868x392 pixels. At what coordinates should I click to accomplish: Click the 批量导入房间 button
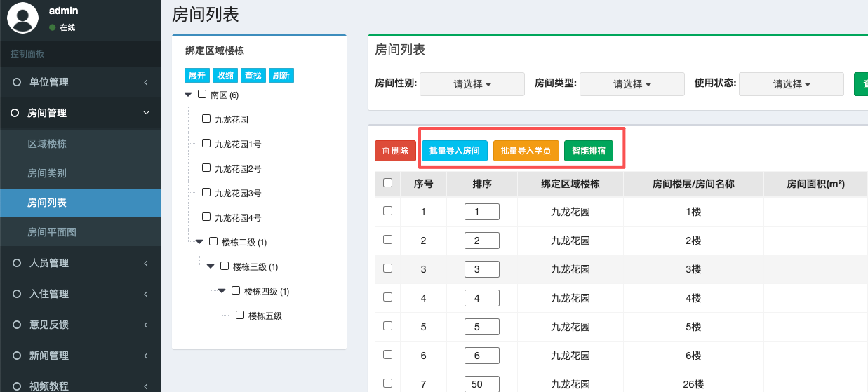click(455, 151)
